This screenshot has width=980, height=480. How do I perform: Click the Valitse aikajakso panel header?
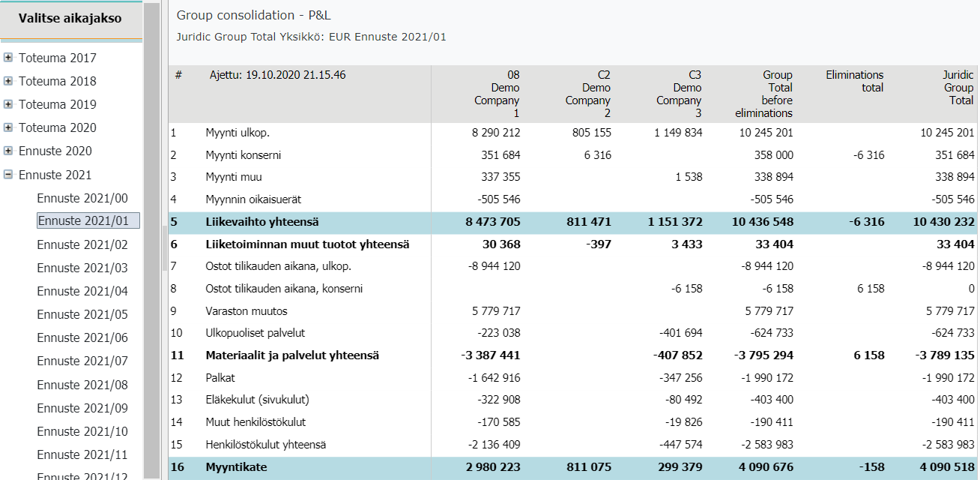coord(70,19)
